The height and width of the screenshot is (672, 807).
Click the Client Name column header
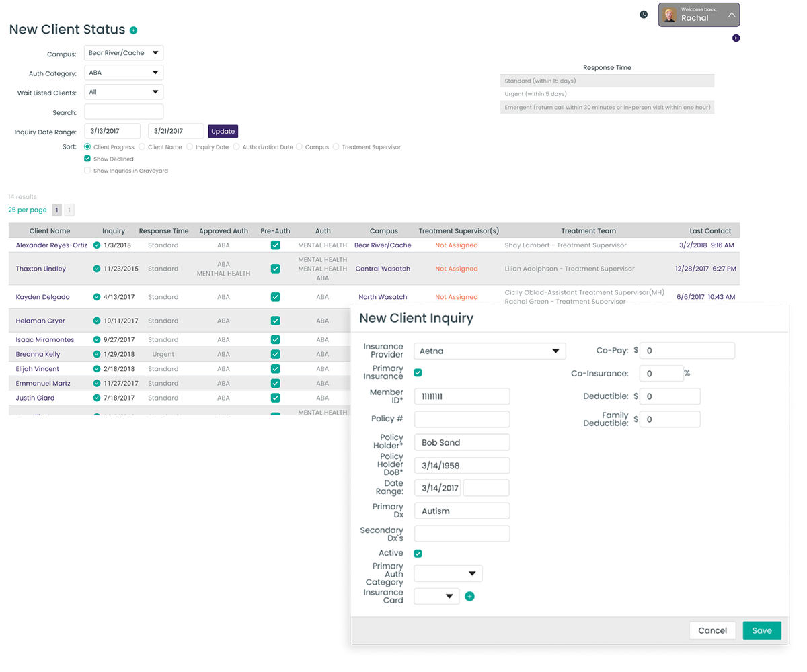point(50,231)
